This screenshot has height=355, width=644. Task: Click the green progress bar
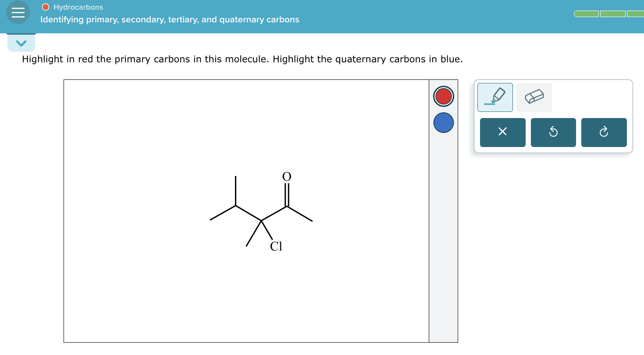609,14
